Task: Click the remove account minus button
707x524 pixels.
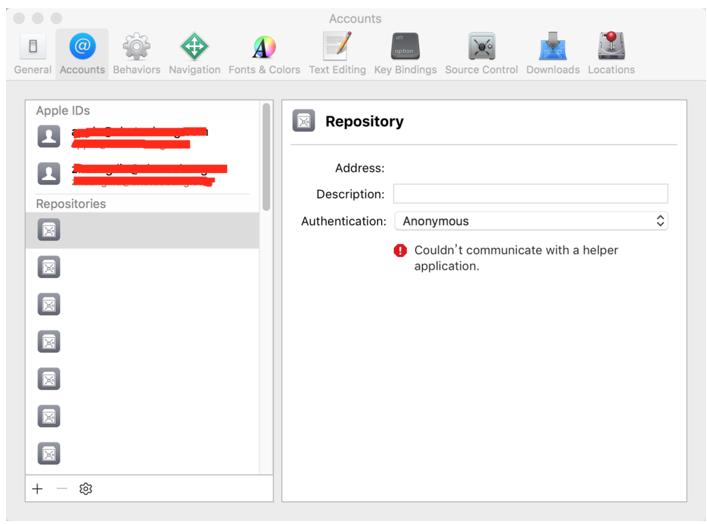Action: [62, 489]
